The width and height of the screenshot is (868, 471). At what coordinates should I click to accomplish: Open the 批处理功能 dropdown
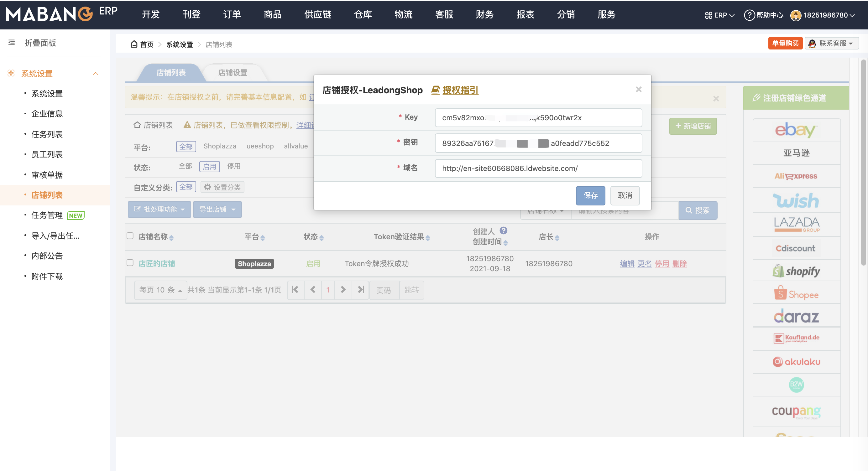pos(159,209)
